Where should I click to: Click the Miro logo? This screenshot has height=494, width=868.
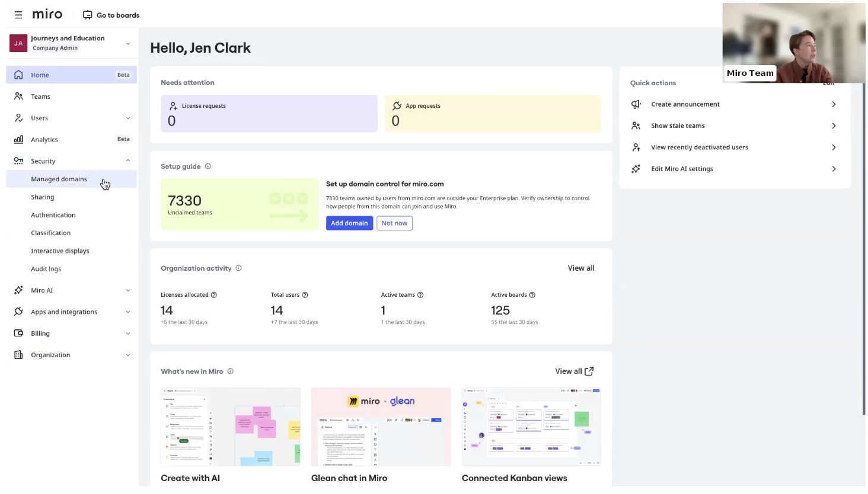(x=47, y=14)
